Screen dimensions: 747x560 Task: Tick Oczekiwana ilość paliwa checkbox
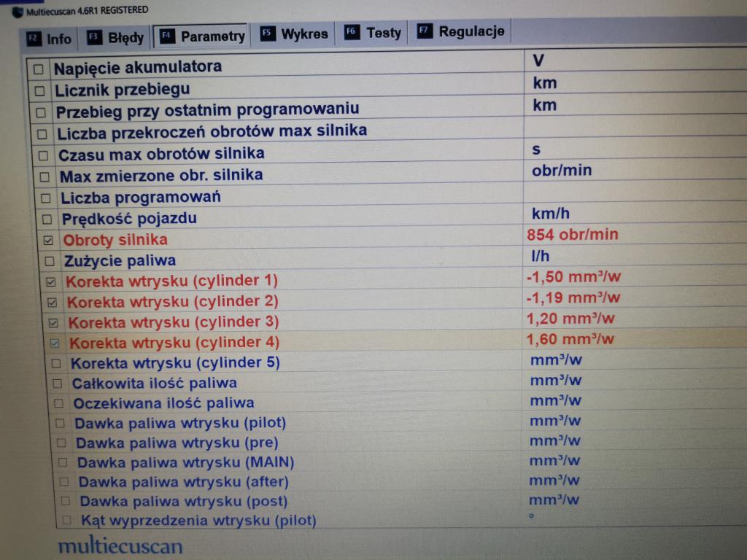tap(59, 404)
